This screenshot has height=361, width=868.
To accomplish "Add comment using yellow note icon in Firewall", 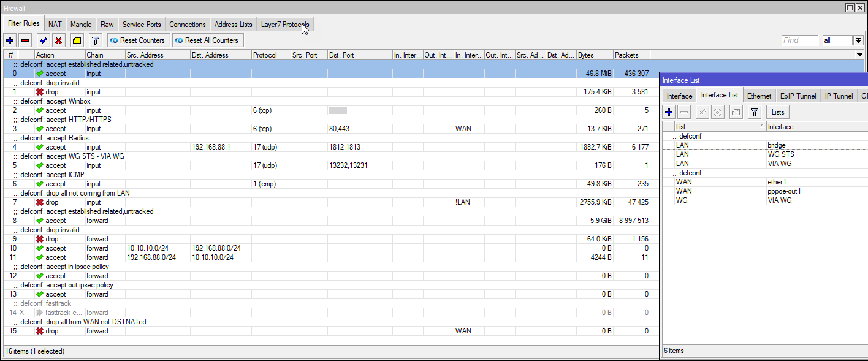I will (77, 40).
